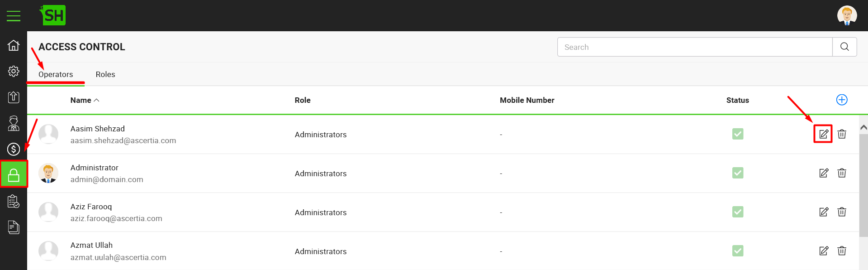Go to Home from sidebar
The image size is (868, 270).
point(14,45)
